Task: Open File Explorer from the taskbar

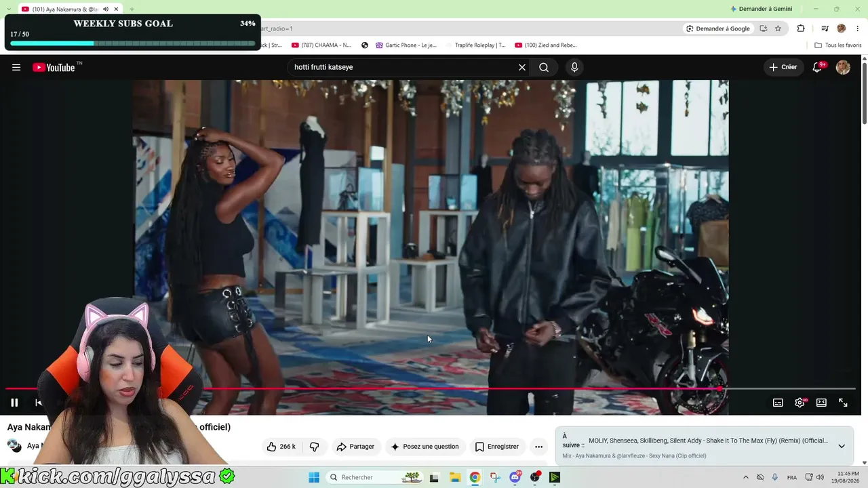Action: [x=455, y=477]
